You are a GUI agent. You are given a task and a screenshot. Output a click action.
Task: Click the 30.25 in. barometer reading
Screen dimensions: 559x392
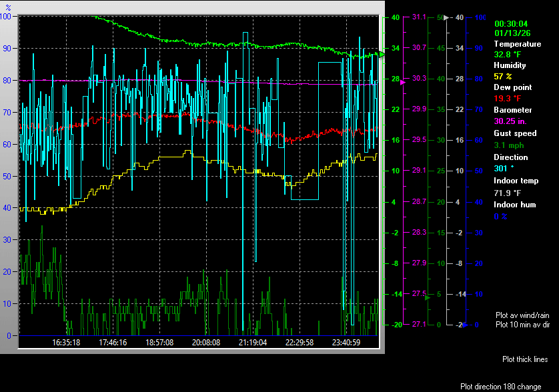pos(511,121)
